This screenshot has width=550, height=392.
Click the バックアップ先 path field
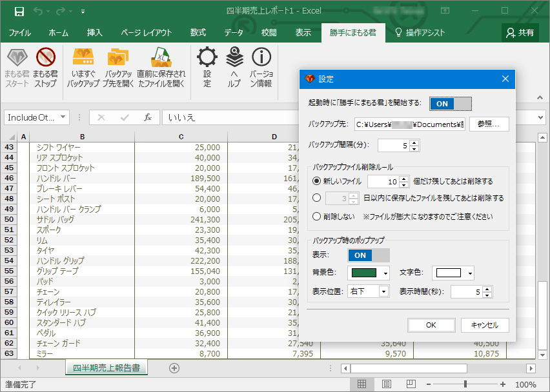click(410, 124)
